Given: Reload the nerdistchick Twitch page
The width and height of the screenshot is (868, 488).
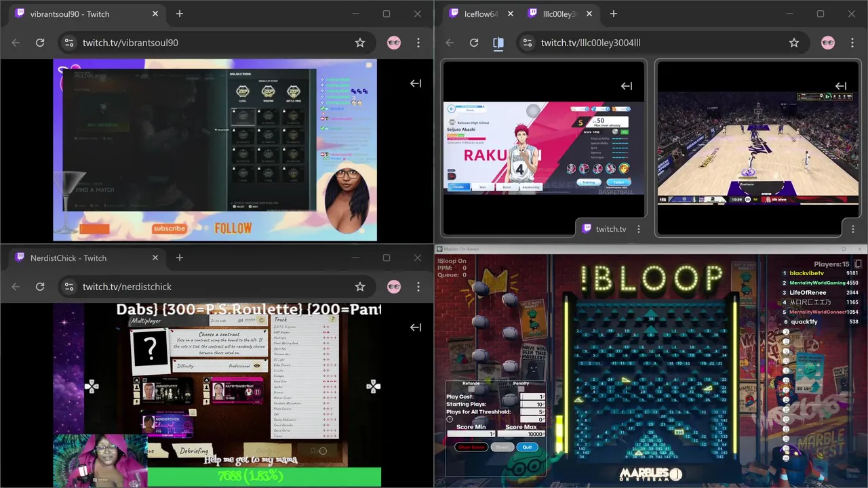Looking at the screenshot, I should click(x=40, y=287).
